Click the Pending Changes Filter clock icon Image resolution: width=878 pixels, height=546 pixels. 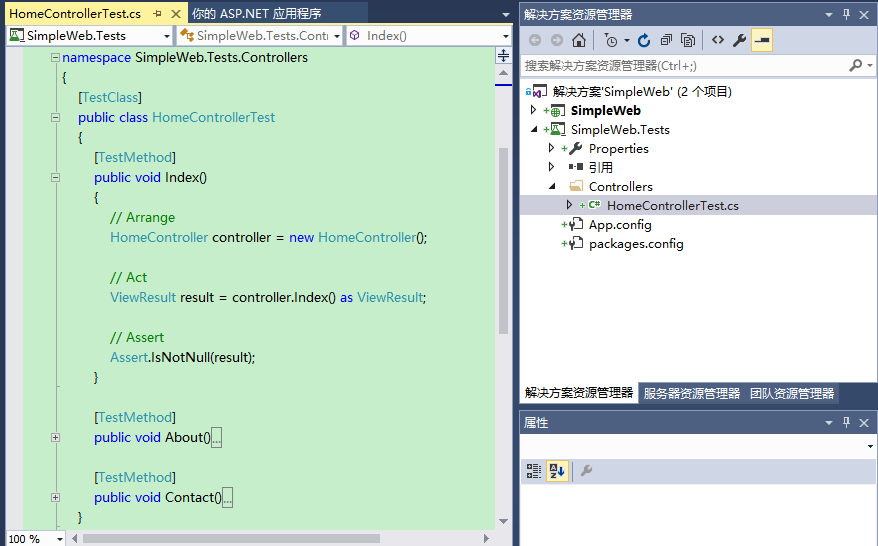click(610, 41)
